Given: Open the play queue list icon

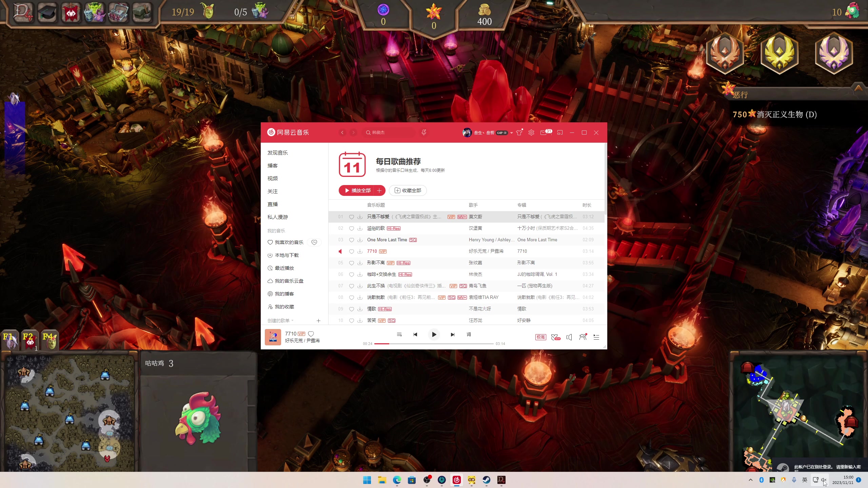Looking at the screenshot, I should (x=596, y=337).
